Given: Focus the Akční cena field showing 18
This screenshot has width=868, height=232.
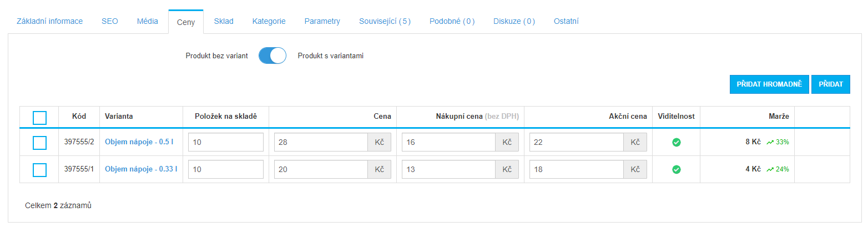Looking at the screenshot, I should 576,169.
